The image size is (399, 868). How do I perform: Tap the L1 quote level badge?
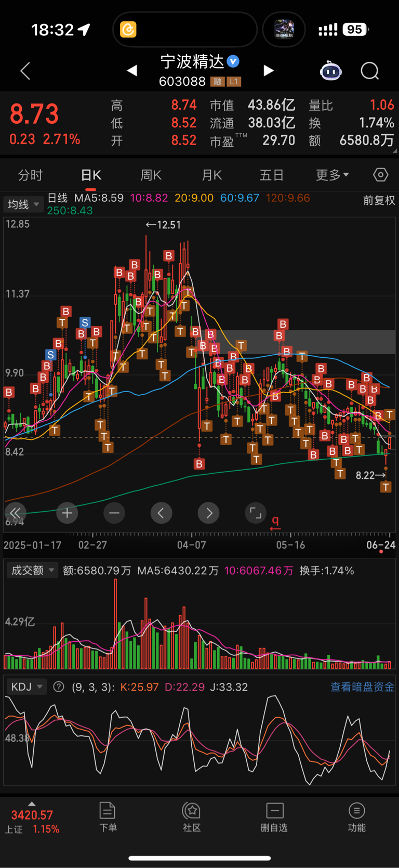(x=233, y=82)
